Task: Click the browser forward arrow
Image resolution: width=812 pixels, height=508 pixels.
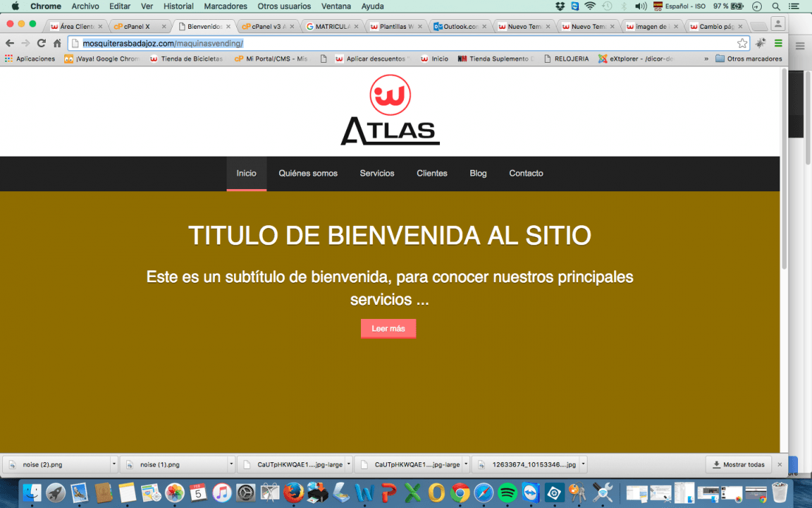Action: point(25,43)
